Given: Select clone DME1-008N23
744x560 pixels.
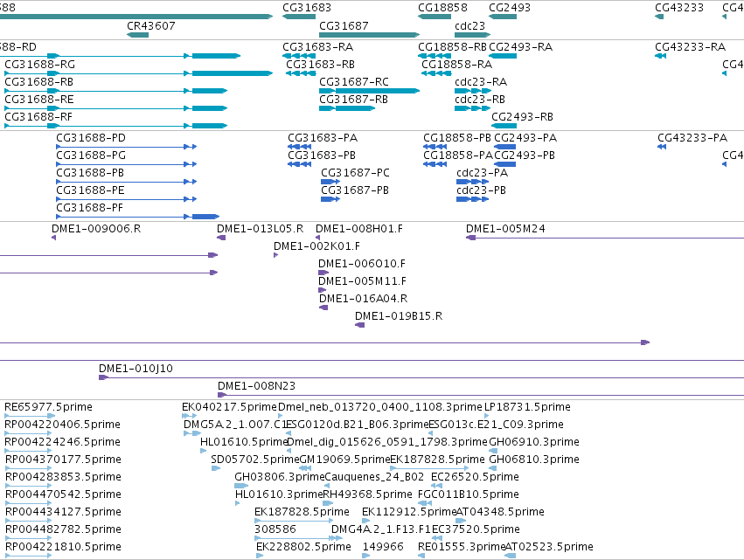Looking at the screenshot, I should click(257, 386).
